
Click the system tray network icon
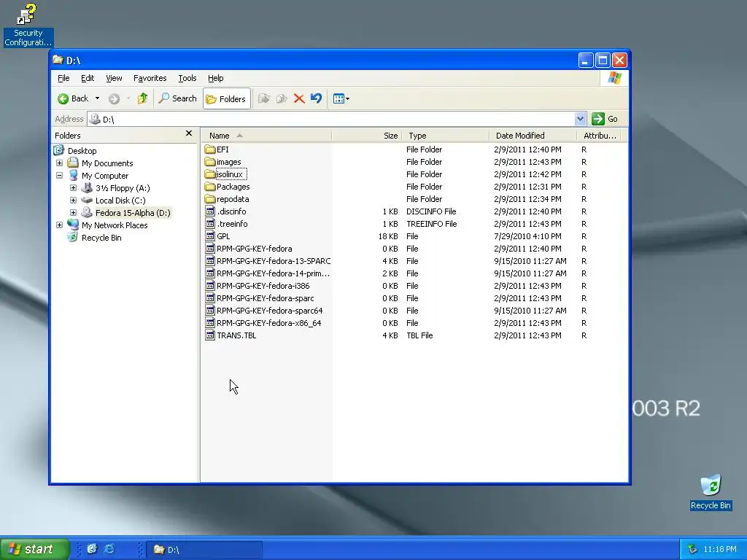(x=692, y=550)
